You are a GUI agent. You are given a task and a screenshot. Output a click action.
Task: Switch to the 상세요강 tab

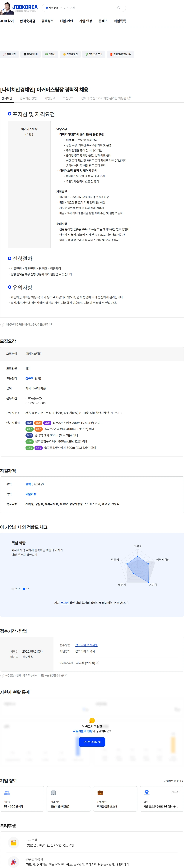pos(7,98)
